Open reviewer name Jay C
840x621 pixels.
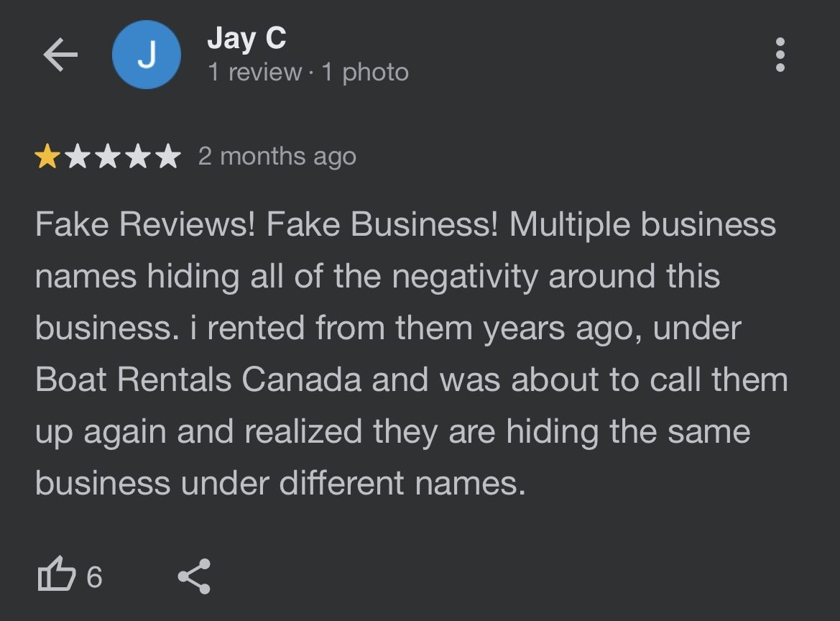247,39
